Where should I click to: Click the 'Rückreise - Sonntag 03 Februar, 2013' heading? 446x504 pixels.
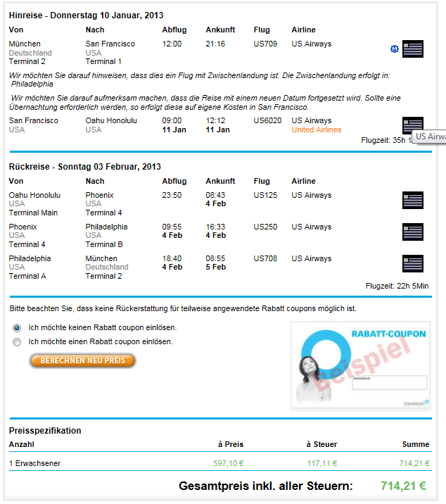click(x=85, y=167)
